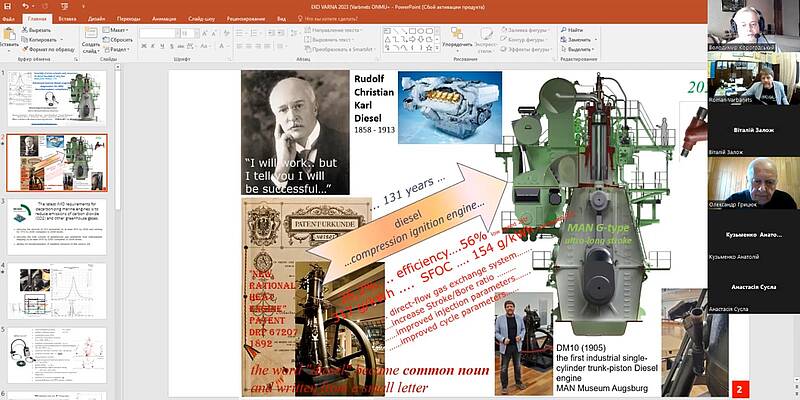800x400 pixels.
Task: Click the Упорядочить arrange icon
Action: [457, 34]
